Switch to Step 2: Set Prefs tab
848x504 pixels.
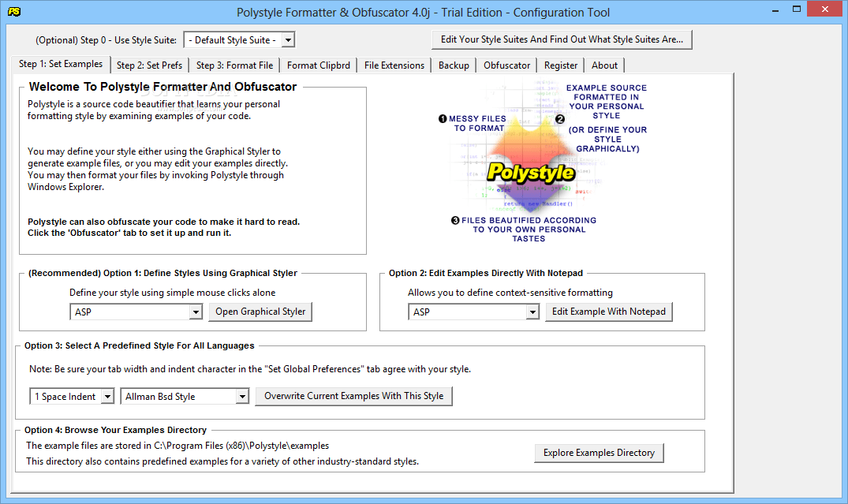tap(150, 65)
